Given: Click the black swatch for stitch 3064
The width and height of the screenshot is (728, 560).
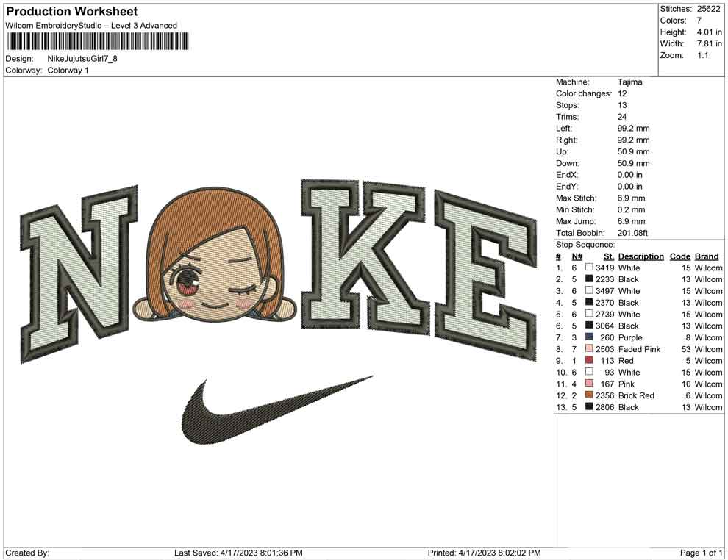Looking at the screenshot, I should coord(589,326).
